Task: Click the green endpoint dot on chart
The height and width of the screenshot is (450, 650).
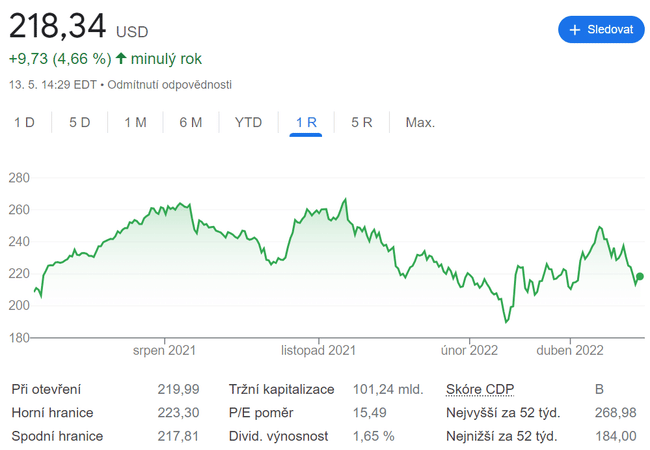Action: (x=640, y=277)
